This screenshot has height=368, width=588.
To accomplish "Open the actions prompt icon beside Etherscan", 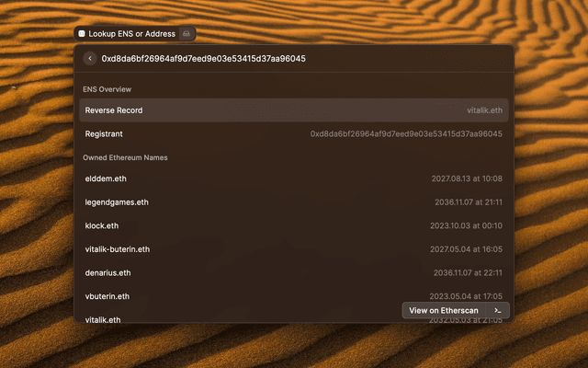I will pyautogui.click(x=497, y=310).
